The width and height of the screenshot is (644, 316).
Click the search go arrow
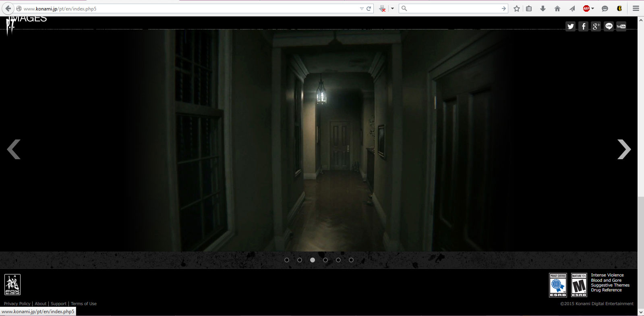(503, 8)
